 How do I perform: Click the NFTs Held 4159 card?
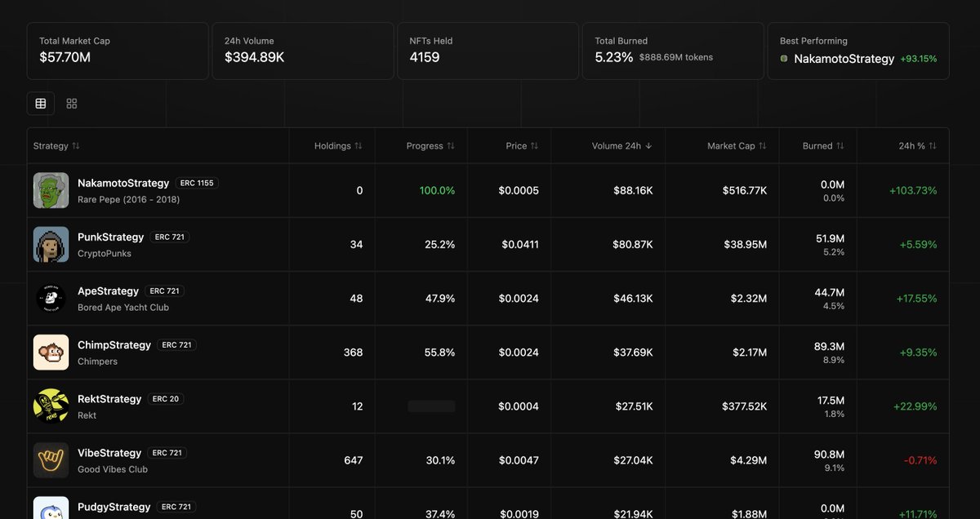pos(488,51)
